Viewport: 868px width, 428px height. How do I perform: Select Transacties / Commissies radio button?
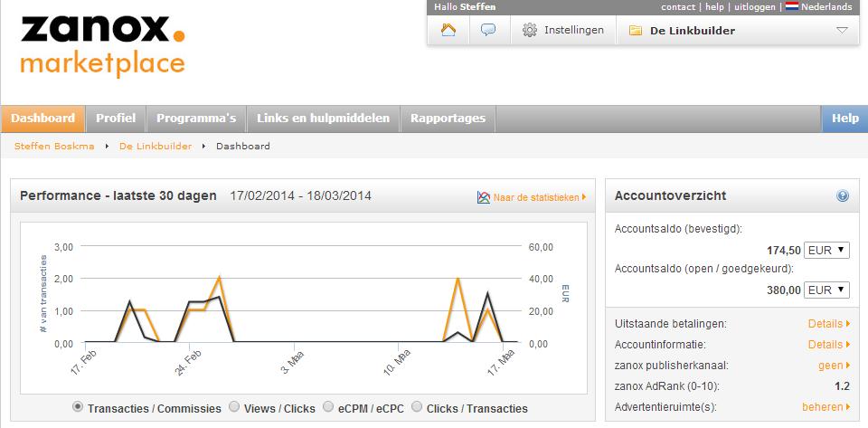coord(78,407)
